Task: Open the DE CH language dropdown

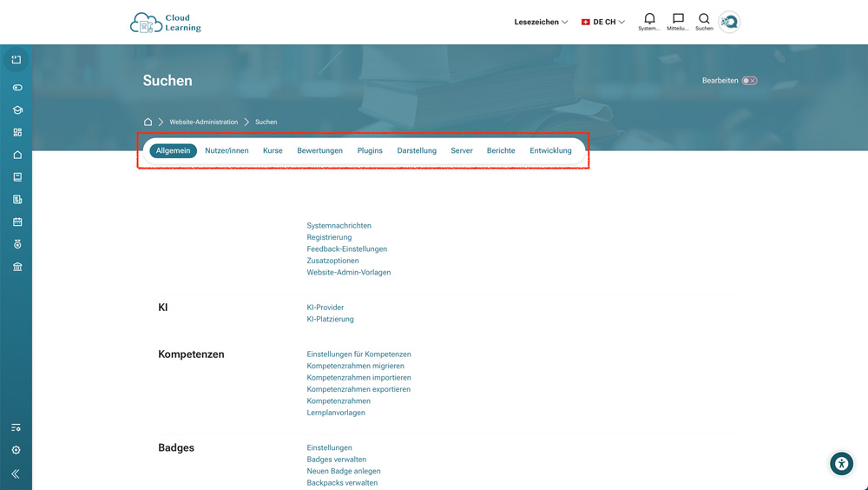Action: (x=603, y=22)
